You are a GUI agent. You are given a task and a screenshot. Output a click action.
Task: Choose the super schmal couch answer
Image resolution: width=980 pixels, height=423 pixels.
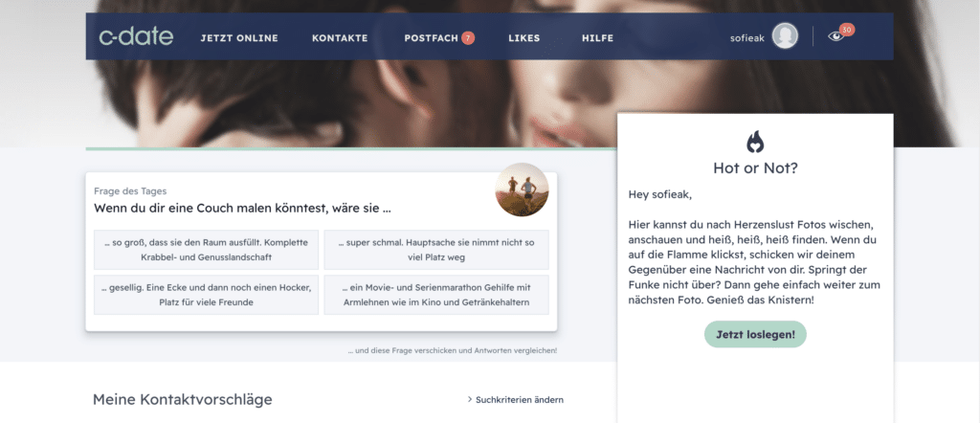[436, 250]
